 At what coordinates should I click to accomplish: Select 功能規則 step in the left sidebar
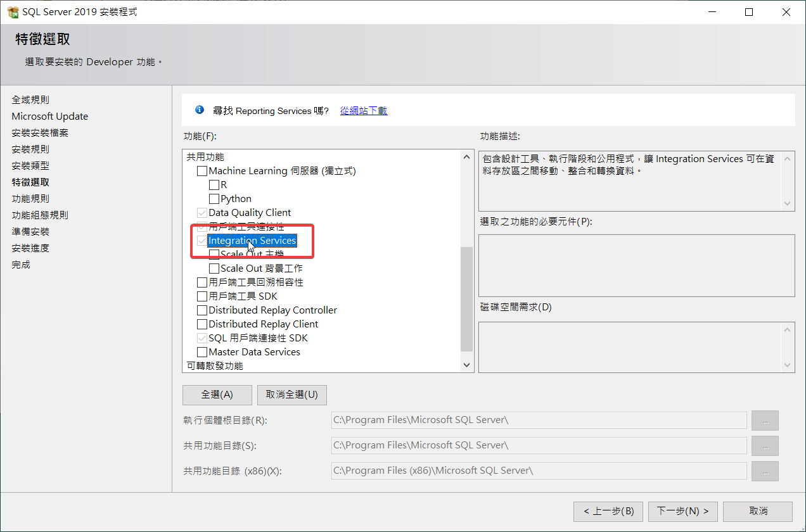(x=30, y=199)
